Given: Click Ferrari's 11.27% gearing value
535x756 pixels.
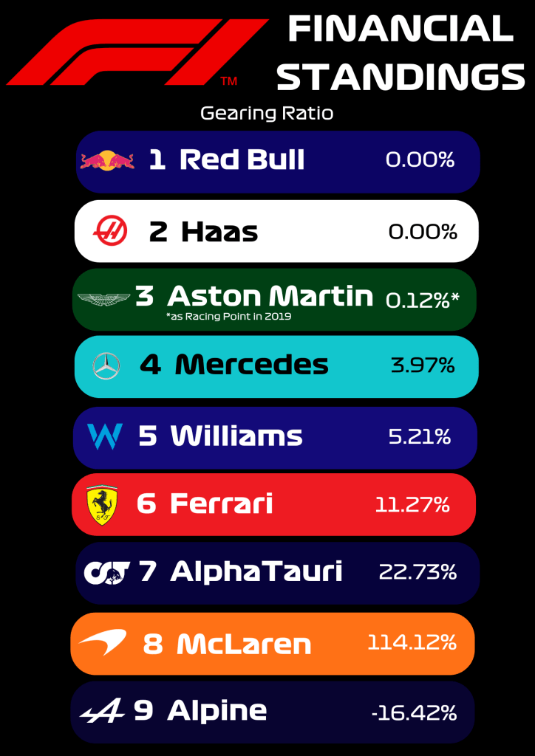Looking at the screenshot, I should pyautogui.click(x=412, y=504).
